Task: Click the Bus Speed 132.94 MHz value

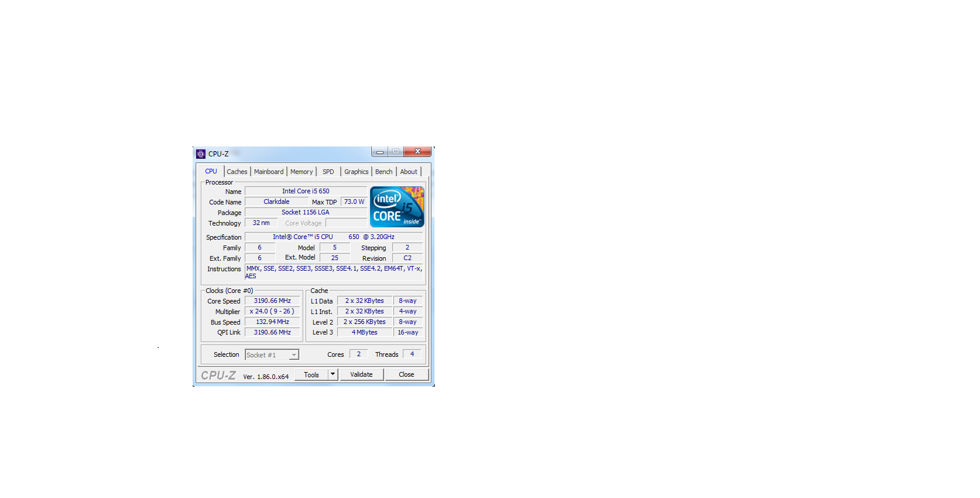Action: pyautogui.click(x=272, y=322)
